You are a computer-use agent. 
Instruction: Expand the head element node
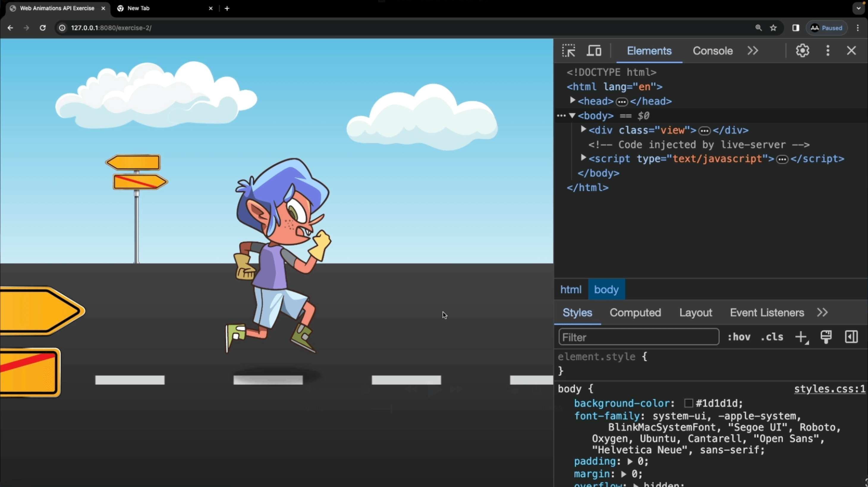pyautogui.click(x=572, y=100)
